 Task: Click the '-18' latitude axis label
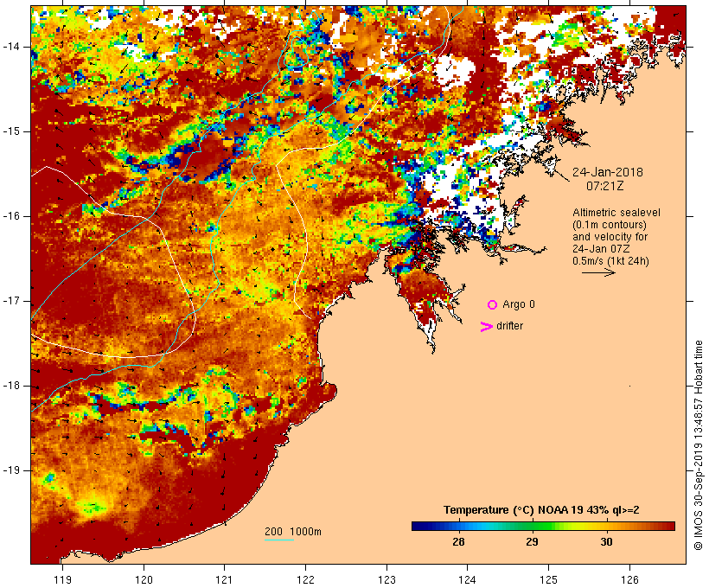pyautogui.click(x=10, y=386)
